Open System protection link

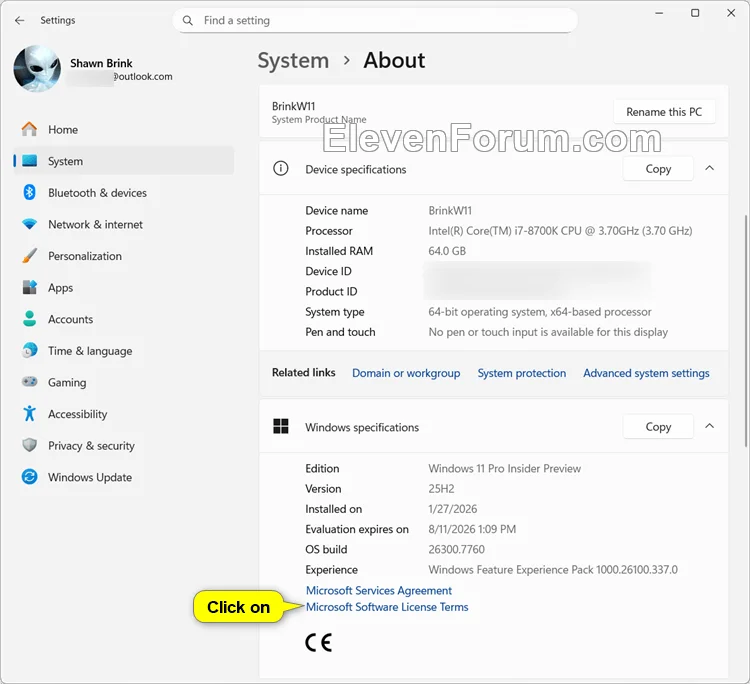(521, 373)
